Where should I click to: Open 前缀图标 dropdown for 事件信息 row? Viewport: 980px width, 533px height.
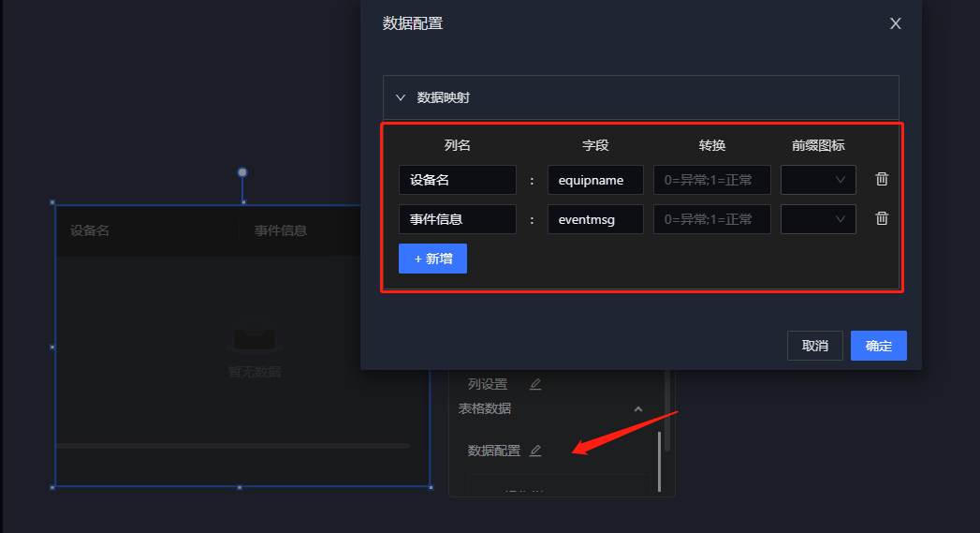[817, 219]
